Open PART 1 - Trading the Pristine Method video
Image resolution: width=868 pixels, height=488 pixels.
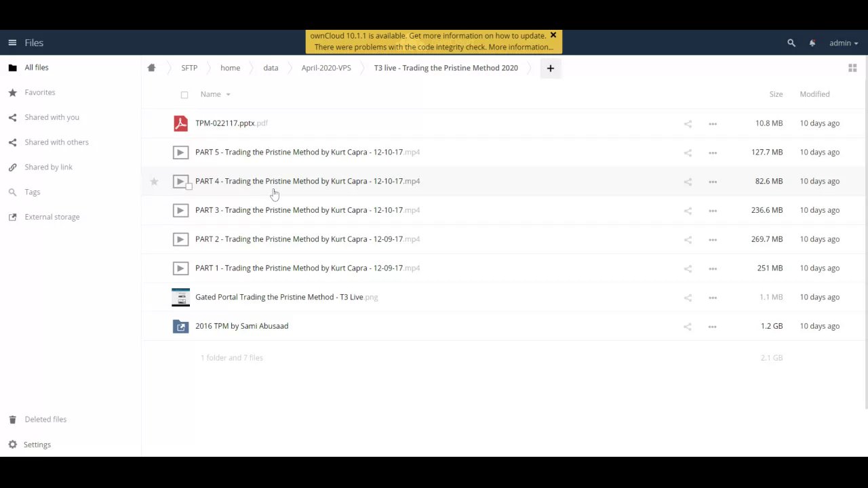coord(307,268)
